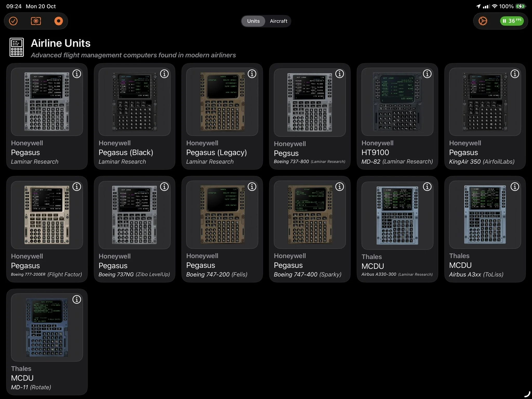Open Pegasus Boeing 777-200ER Flight Factor unit
The image size is (532, 399).
pos(47,215)
